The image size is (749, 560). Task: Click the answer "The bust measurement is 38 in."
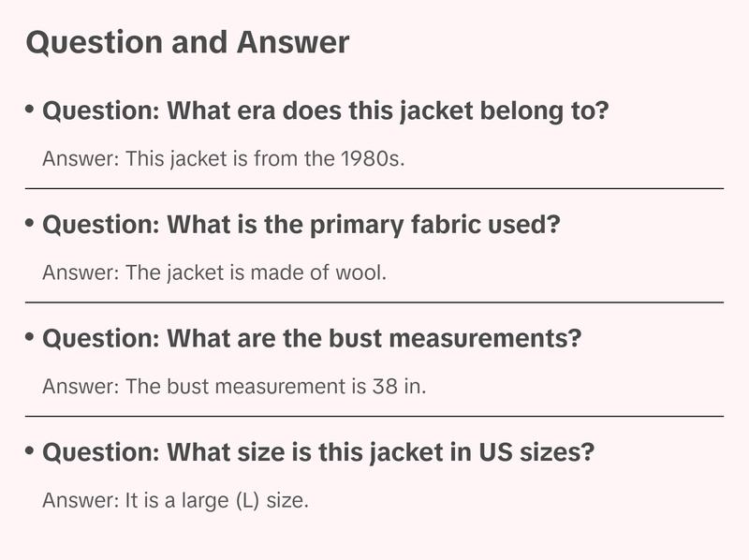click(234, 386)
